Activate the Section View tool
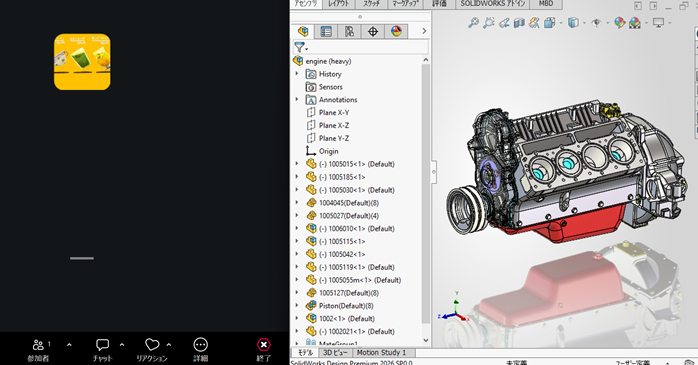This screenshot has width=698, height=365. pyautogui.click(x=519, y=22)
